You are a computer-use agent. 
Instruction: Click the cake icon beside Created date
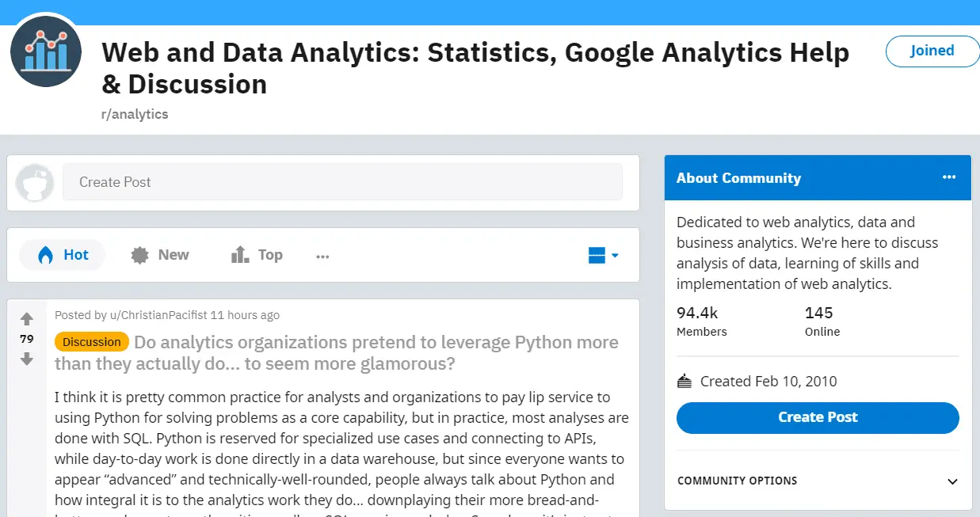[684, 382]
